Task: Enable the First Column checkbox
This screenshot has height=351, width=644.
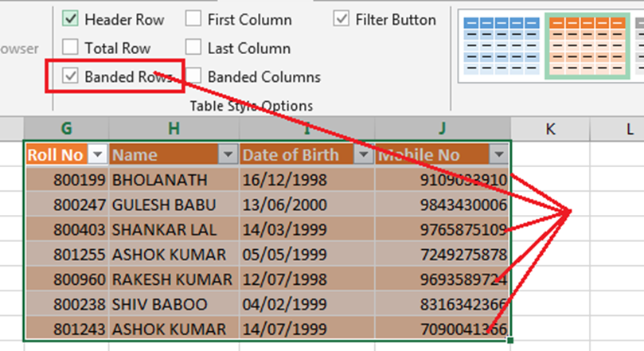Action: (193, 19)
